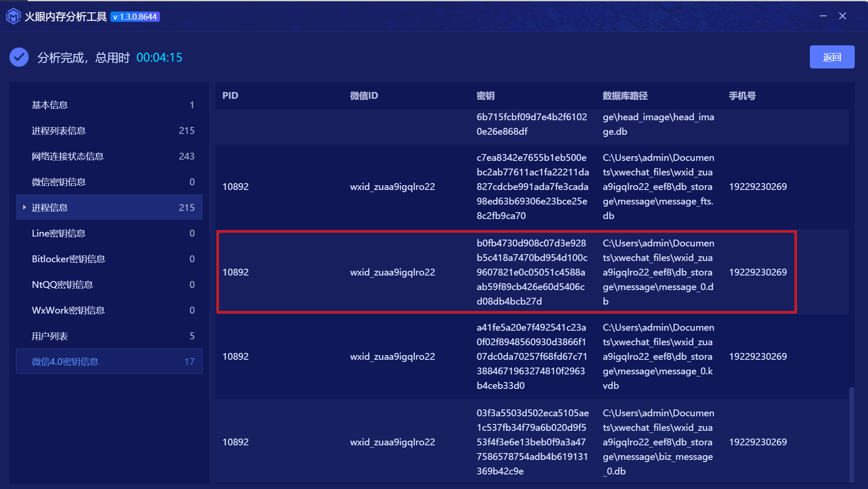
Task: Select 微信4.0密钥信息 sidebar item
Action: pyautogui.click(x=109, y=362)
